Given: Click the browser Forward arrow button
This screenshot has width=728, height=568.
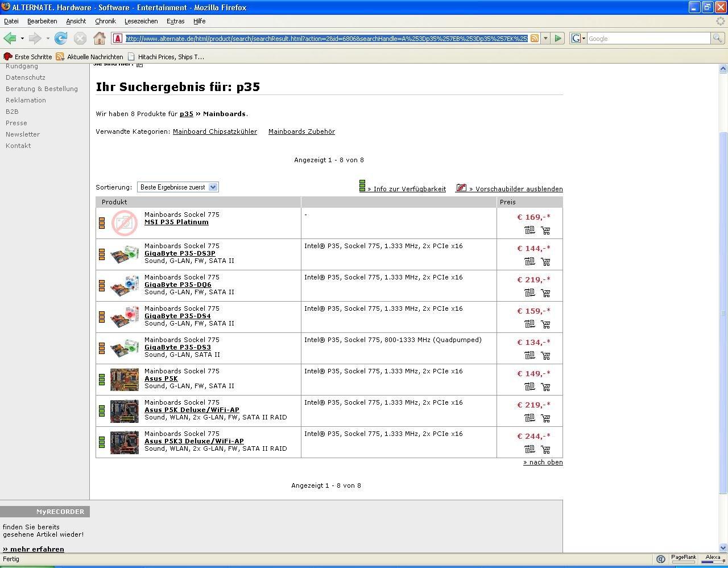Looking at the screenshot, I should (35, 38).
